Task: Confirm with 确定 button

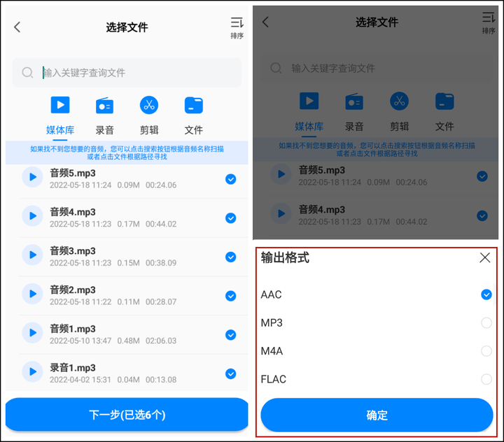Action: 377,415
